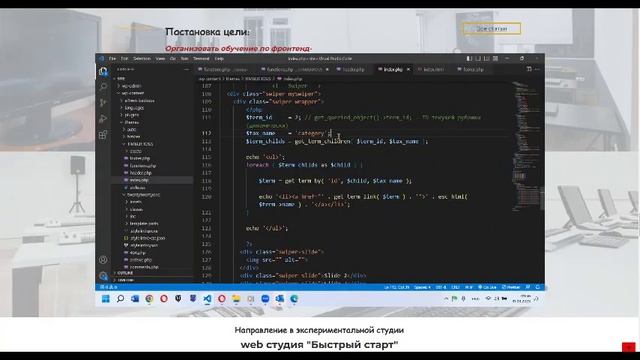Expand the assets folder chevron

click(127, 202)
